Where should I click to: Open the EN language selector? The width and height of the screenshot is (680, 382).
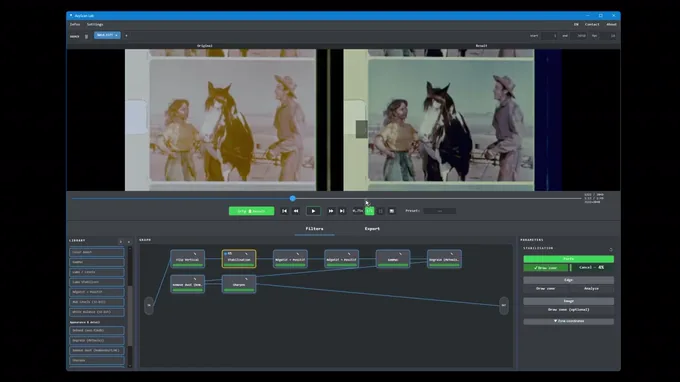pyautogui.click(x=576, y=25)
